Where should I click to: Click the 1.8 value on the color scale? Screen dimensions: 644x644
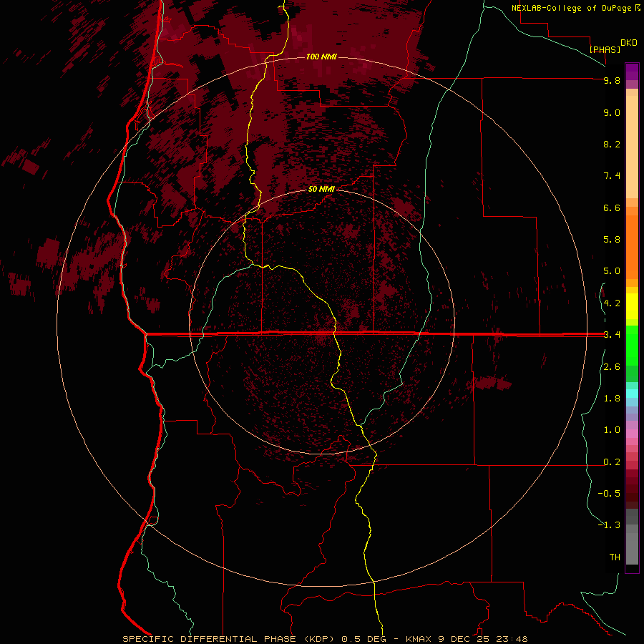(612, 399)
